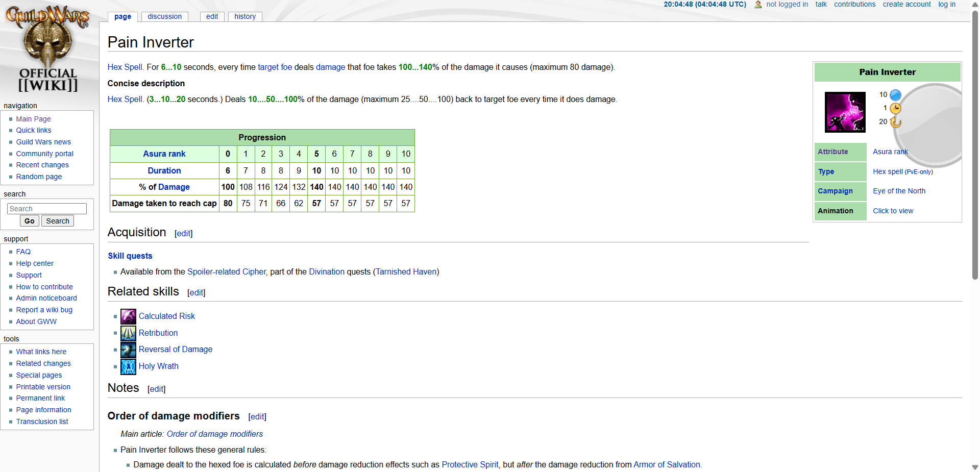Click the Search button
The image size is (980, 472).
click(x=58, y=221)
